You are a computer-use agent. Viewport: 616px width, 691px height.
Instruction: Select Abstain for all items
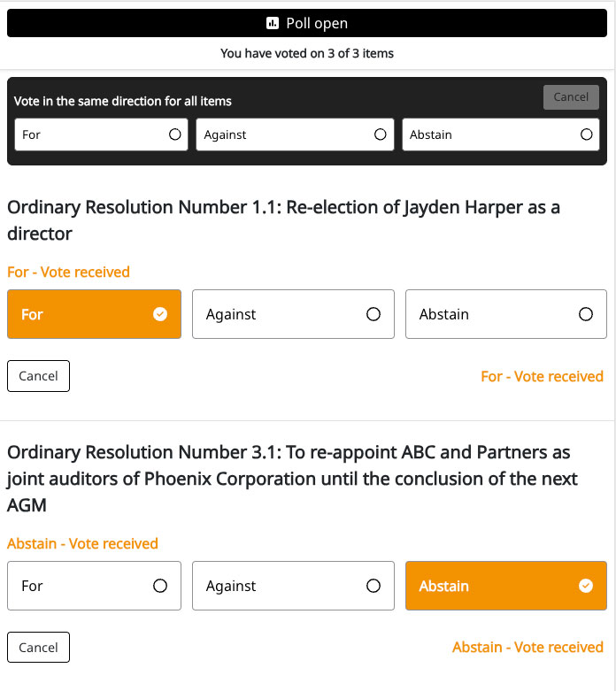[500, 134]
